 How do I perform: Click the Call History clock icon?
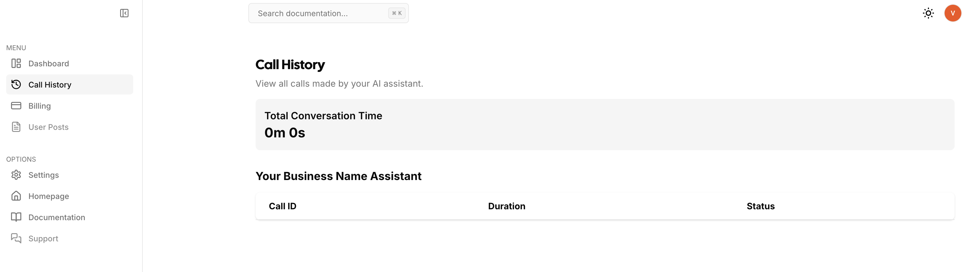tap(16, 84)
